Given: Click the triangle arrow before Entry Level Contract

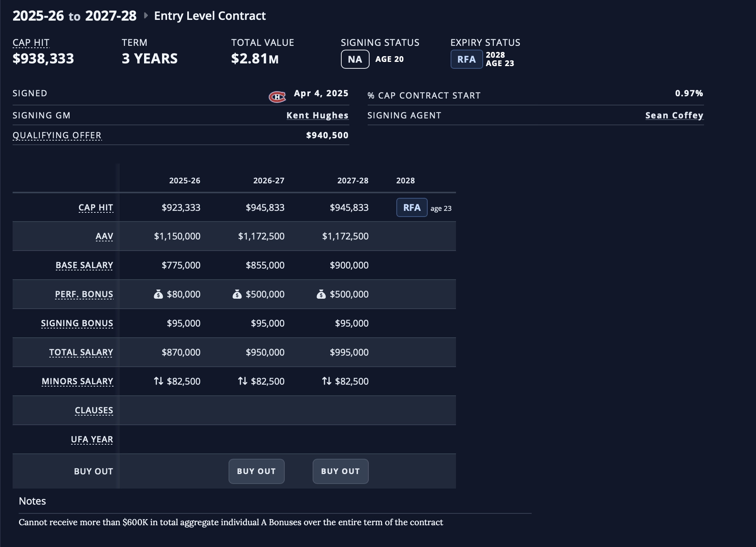Looking at the screenshot, I should pyautogui.click(x=146, y=16).
